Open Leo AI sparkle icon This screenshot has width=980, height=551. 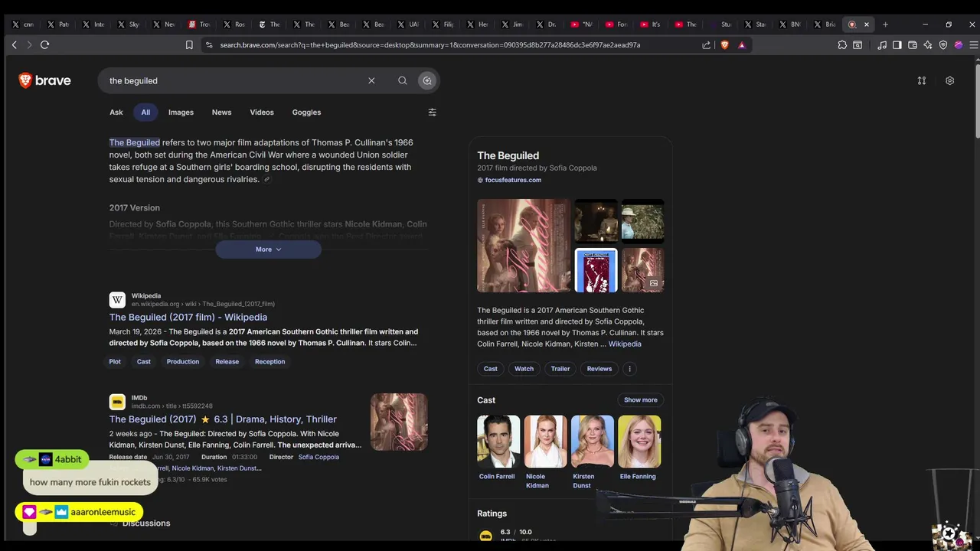coord(928,45)
